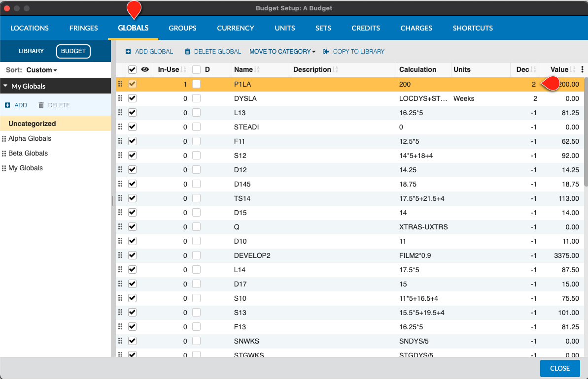Image resolution: width=588 pixels, height=380 pixels.
Task: Uncheck the DYSLA row selection checkbox
Action: click(x=132, y=98)
